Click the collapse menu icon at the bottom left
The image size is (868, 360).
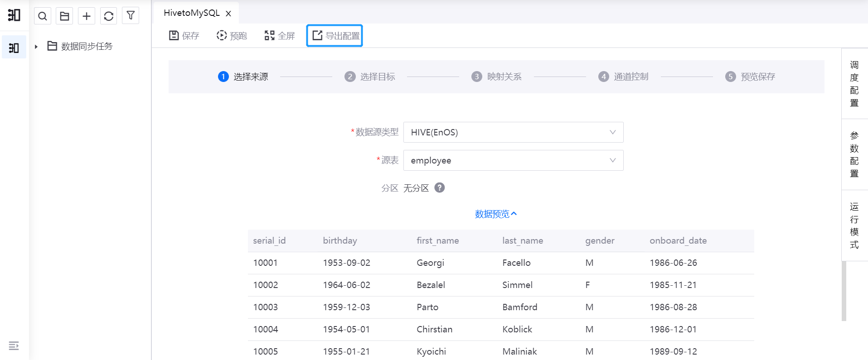14,346
